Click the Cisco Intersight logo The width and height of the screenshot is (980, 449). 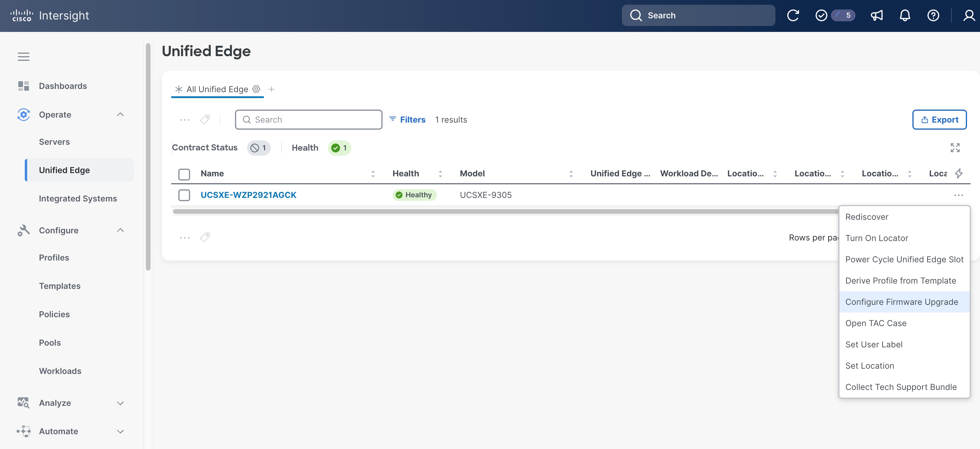coord(50,16)
